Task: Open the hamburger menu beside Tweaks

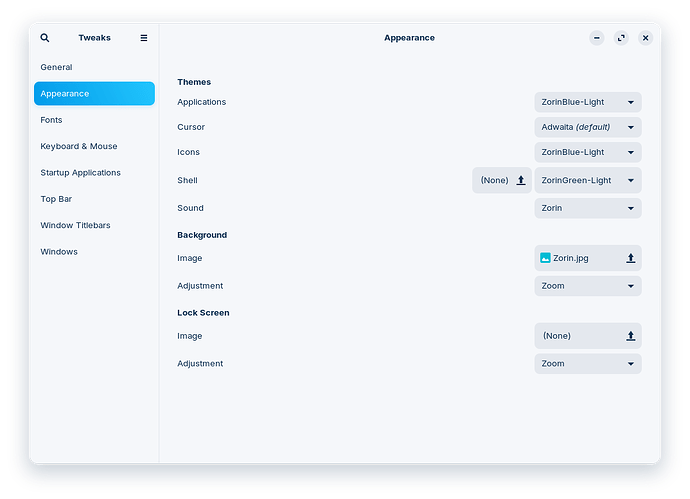Action: (x=143, y=38)
